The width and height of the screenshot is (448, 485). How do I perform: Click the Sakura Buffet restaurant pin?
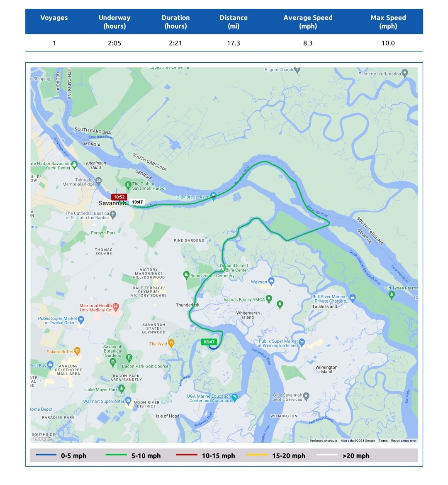(77, 351)
